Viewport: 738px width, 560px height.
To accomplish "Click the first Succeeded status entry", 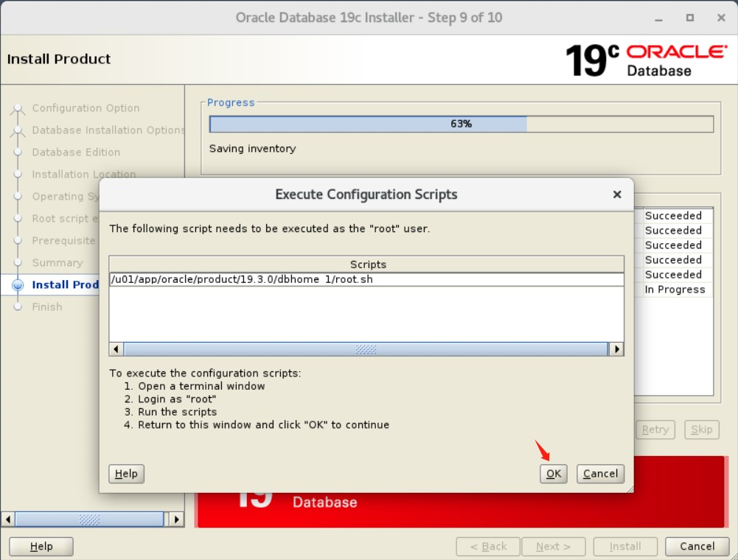I will (673, 216).
